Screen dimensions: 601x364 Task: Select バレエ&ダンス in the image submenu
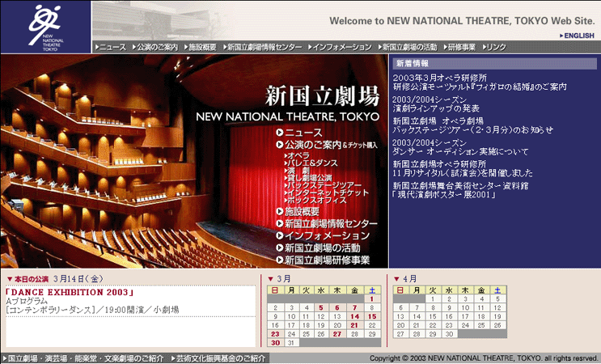pos(311,163)
